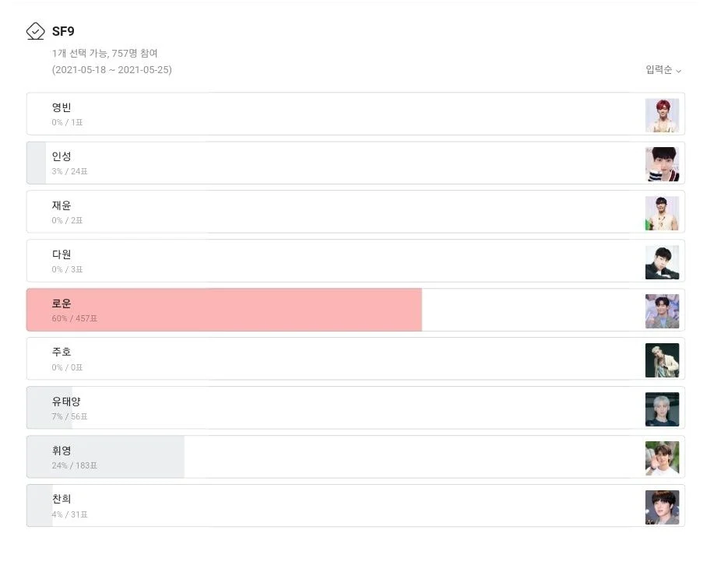This screenshot has height=586, width=728.
Task: Click the chevron next to 입력순
Action: click(678, 71)
